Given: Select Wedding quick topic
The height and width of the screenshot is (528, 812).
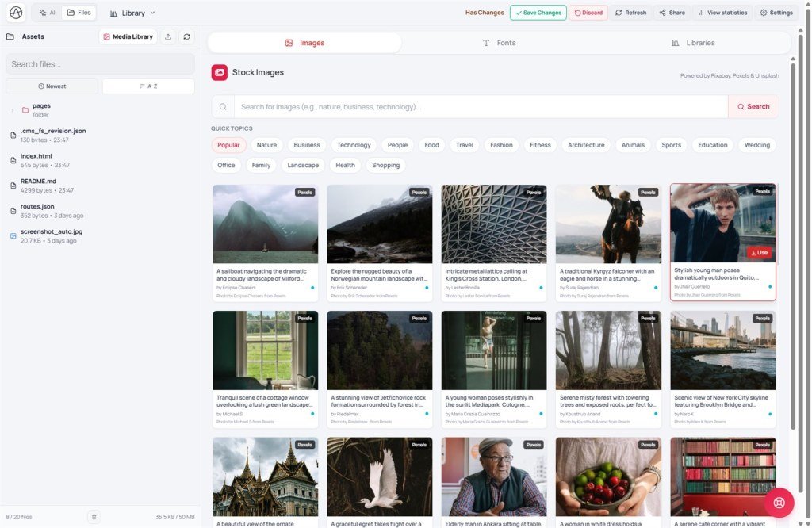Looking at the screenshot, I should pos(756,145).
